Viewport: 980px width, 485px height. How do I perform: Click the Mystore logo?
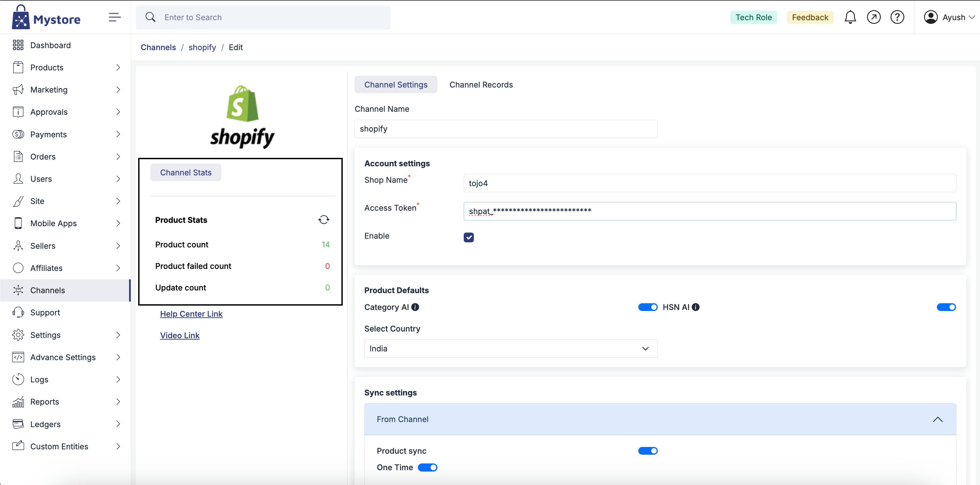coord(46,18)
